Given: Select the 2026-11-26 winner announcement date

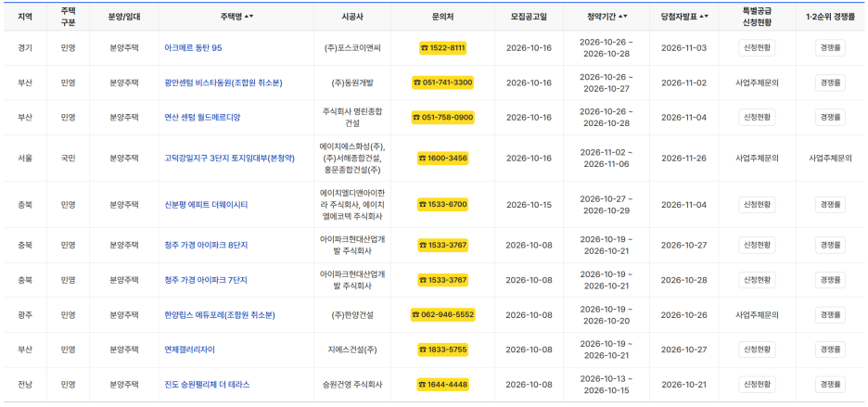Looking at the screenshot, I should point(684,159).
